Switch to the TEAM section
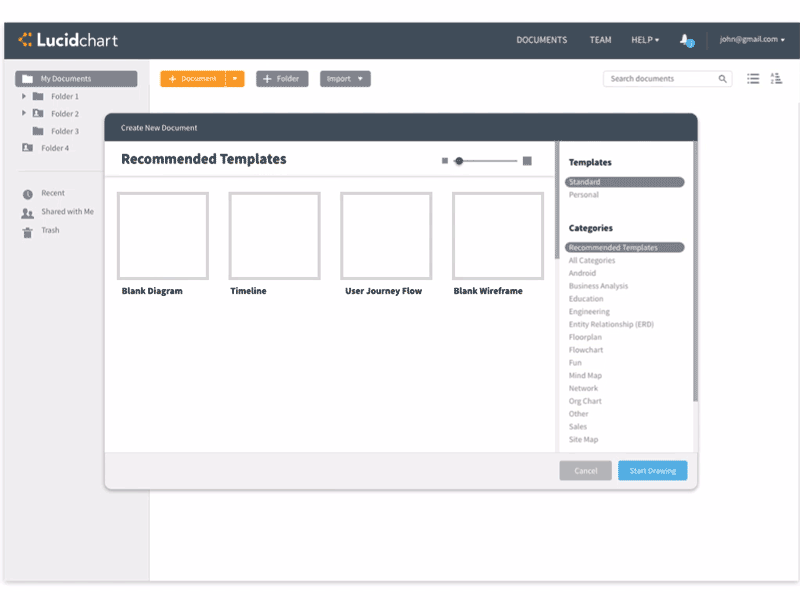800x600 pixels. pos(600,40)
